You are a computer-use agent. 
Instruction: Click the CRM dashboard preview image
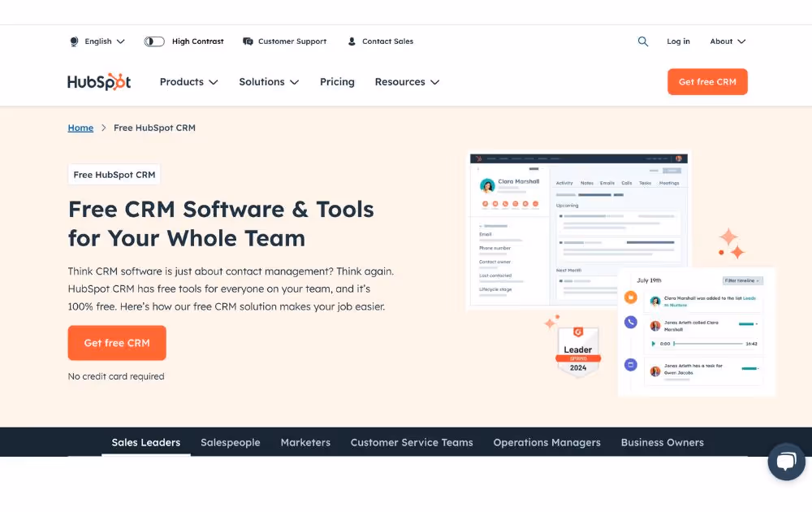[578, 231]
